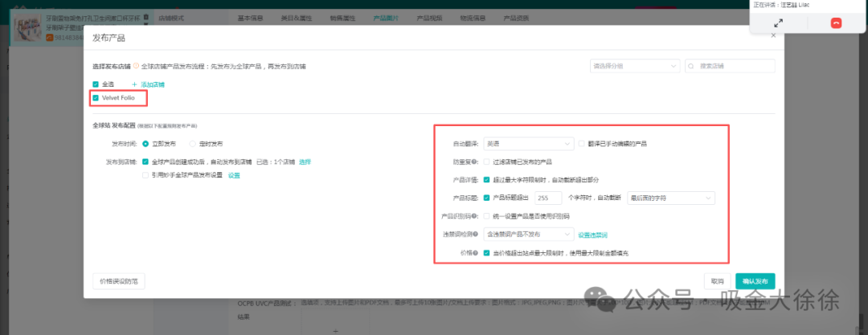The height and width of the screenshot is (335, 868).
Task: Switch to 产品视频 tab in background page
Action: pos(429,18)
